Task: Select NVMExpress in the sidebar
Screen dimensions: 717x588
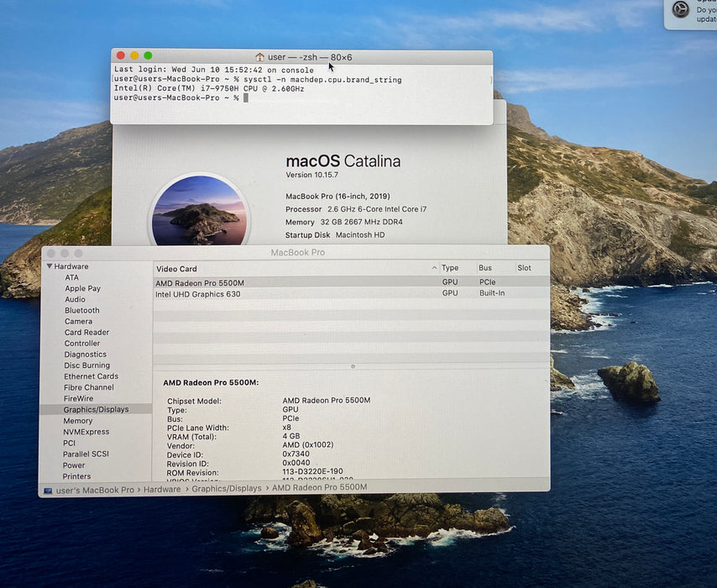Action: click(86, 432)
